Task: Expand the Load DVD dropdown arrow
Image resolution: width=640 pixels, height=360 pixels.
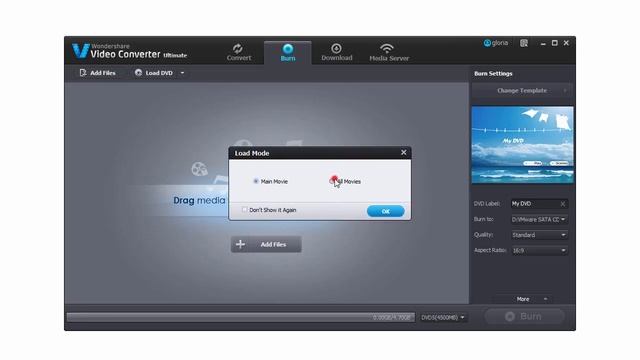Action: coord(182,73)
